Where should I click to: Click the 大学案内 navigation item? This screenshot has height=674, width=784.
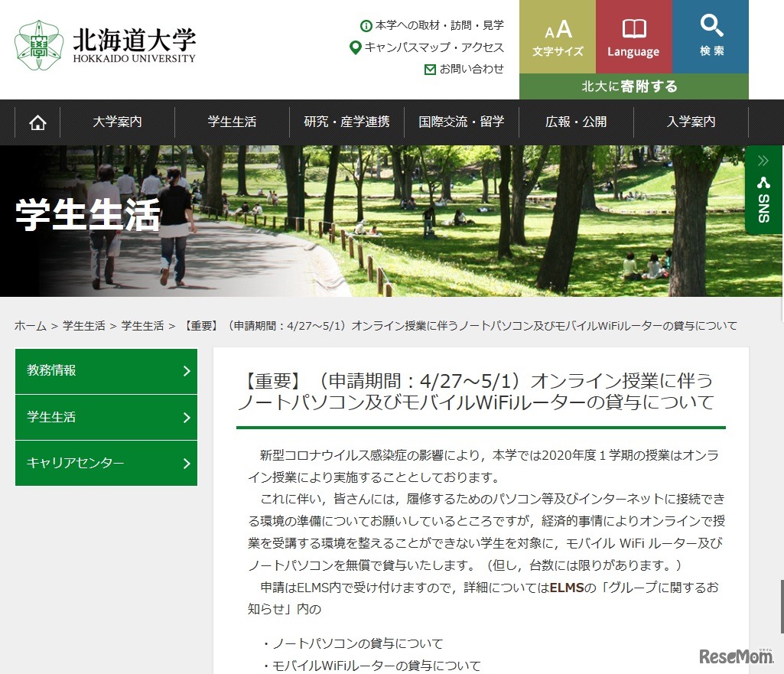117,122
